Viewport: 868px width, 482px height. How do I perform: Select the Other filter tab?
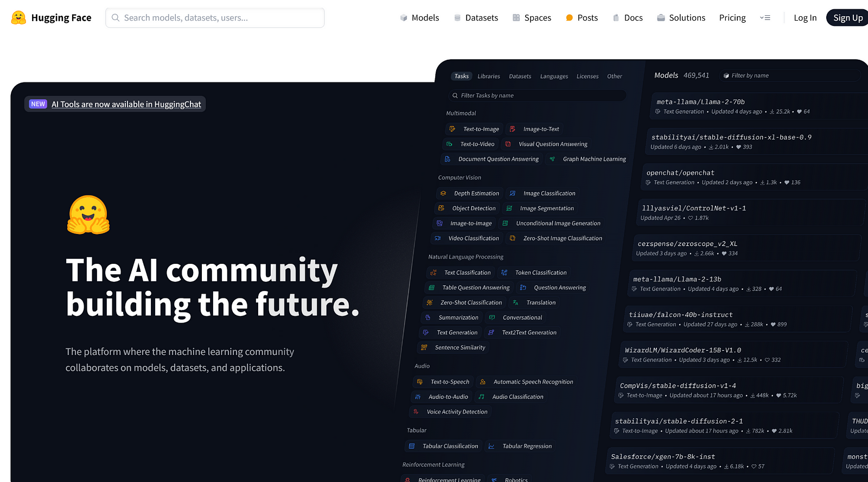615,77
